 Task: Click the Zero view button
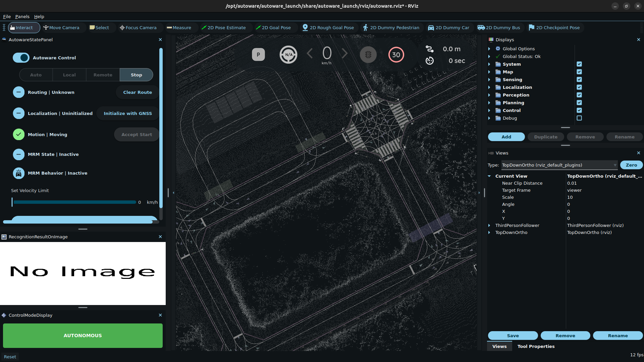click(x=631, y=165)
